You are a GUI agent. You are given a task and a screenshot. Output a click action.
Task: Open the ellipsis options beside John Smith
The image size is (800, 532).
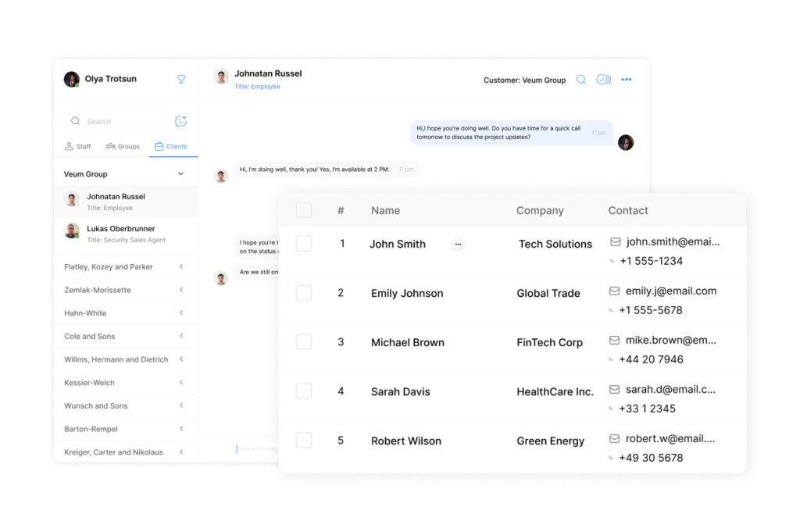coord(458,245)
